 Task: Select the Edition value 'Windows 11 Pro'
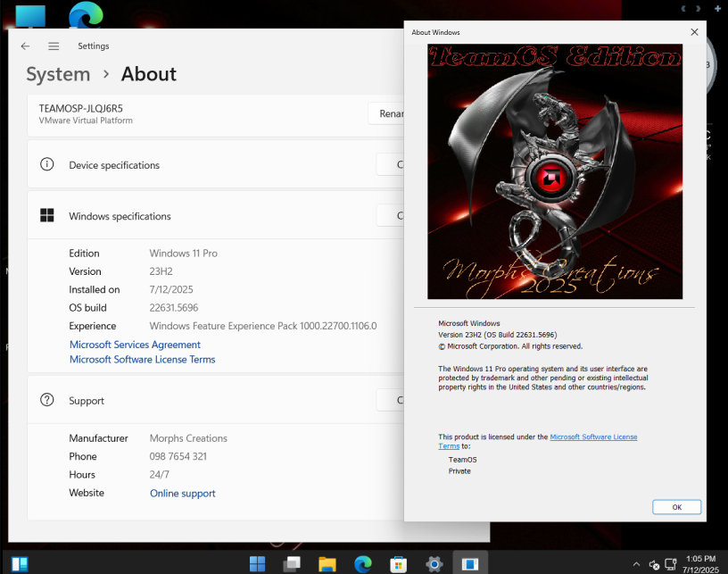click(184, 254)
